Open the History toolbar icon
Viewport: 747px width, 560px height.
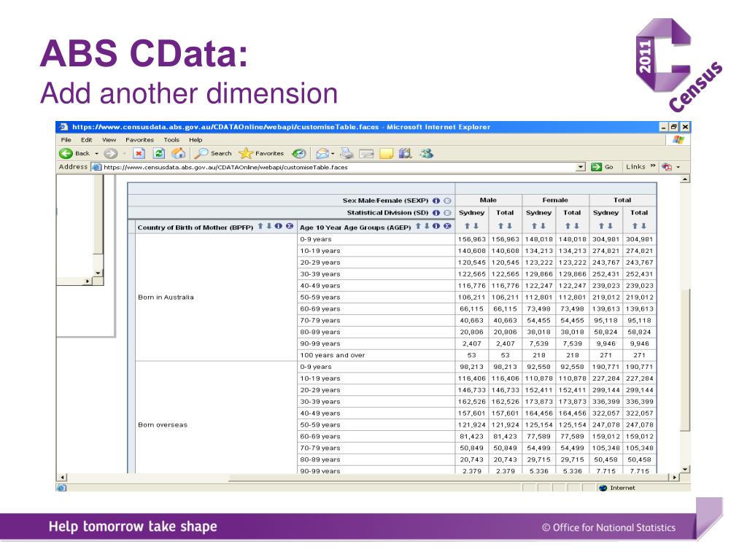[299, 153]
